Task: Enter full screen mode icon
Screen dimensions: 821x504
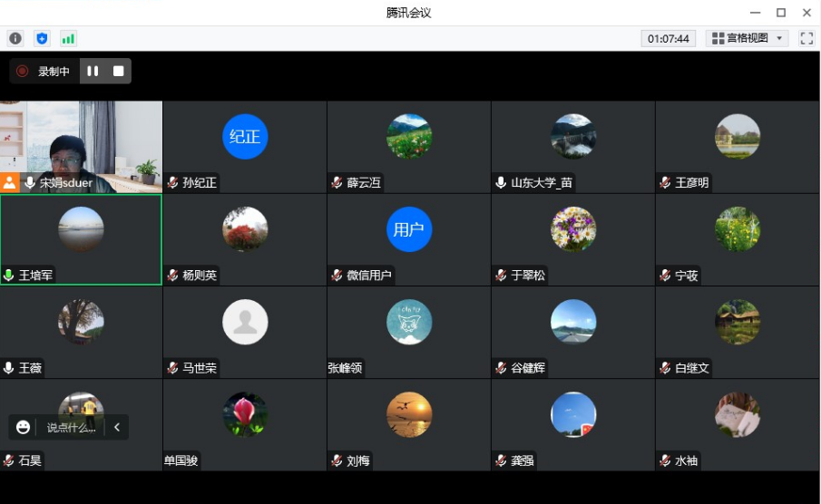Action: tap(806, 38)
